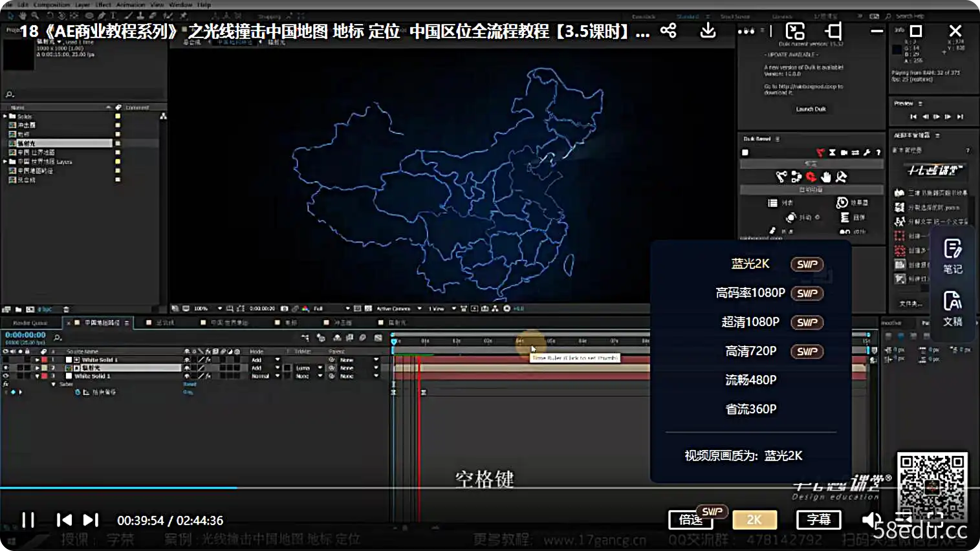Open layer 1 Parent None dropdown
Viewport: 980px width, 551px height.
click(359, 360)
